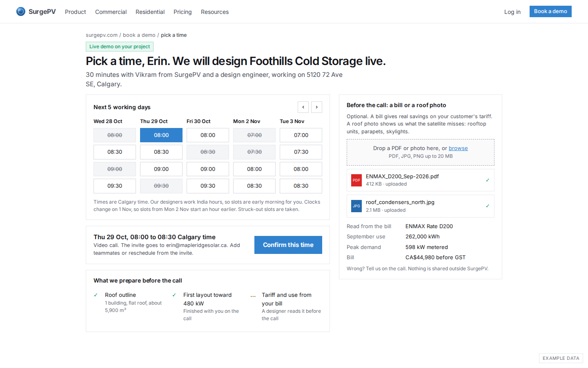The image size is (588, 368).
Task: Select the Tue 3 Nov 07:30 slot
Action: (301, 152)
